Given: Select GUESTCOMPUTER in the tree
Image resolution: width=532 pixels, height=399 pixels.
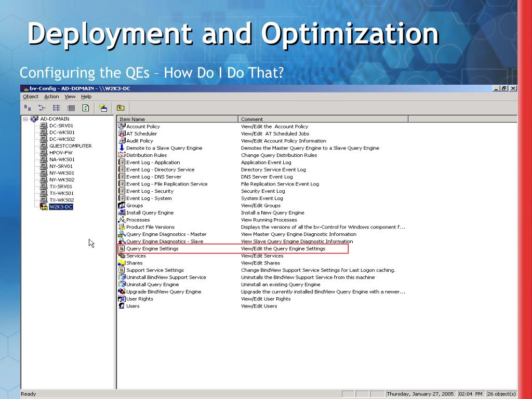Looking at the screenshot, I should click(71, 146).
